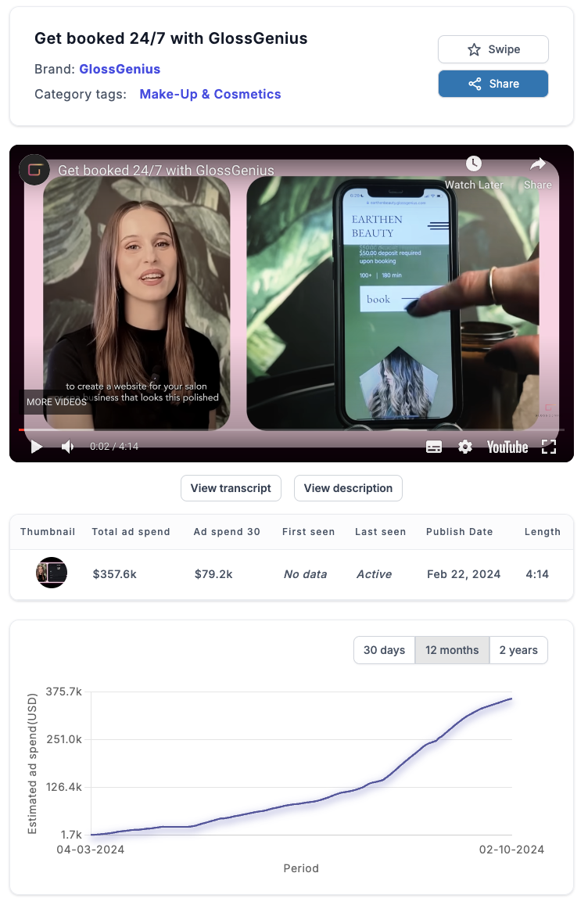Click the Watch Later clock icon
Viewport: 588px width, 909px height.
[x=474, y=163]
